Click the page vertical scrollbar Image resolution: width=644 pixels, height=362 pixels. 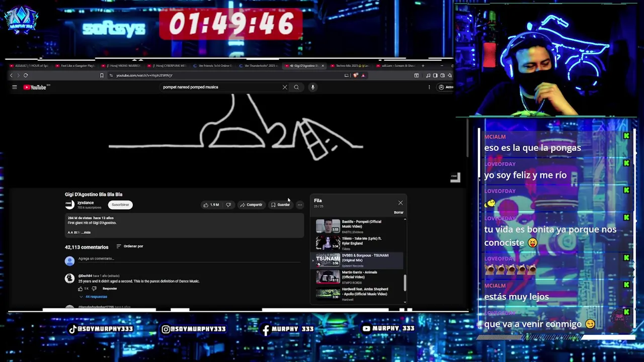[x=467, y=138]
